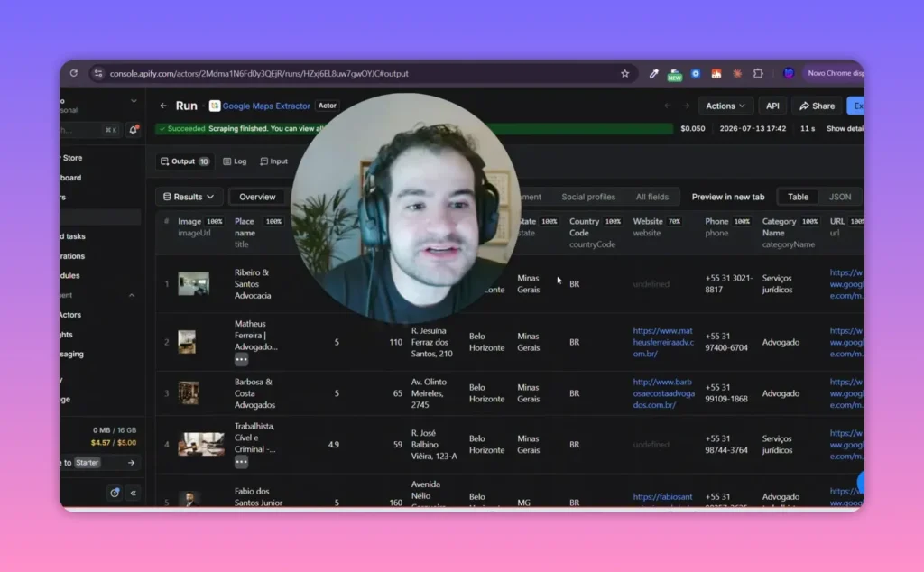Select the Overview fields view
Screen dimensions: 924x572
coord(257,197)
